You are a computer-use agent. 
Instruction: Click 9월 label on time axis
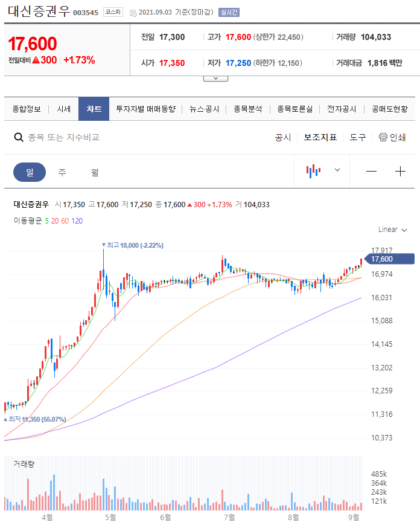[x=354, y=517]
